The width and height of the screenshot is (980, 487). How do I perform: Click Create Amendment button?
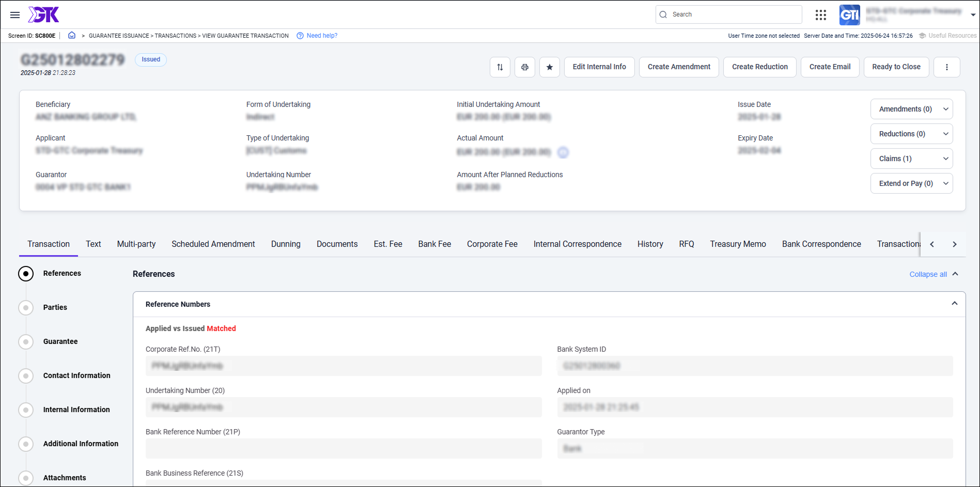click(679, 67)
